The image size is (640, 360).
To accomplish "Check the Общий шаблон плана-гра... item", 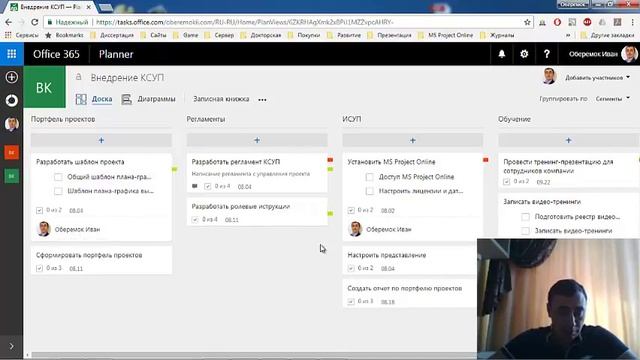I will pos(58,177).
